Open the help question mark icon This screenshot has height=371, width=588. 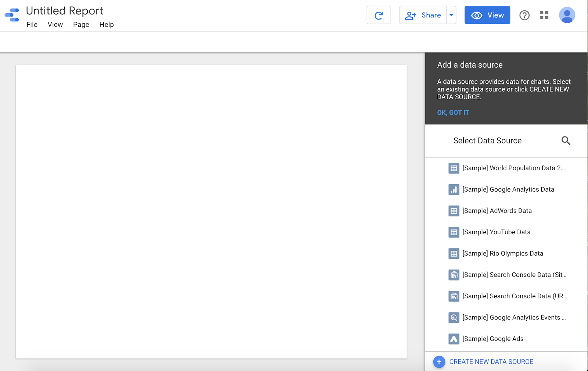click(x=524, y=15)
